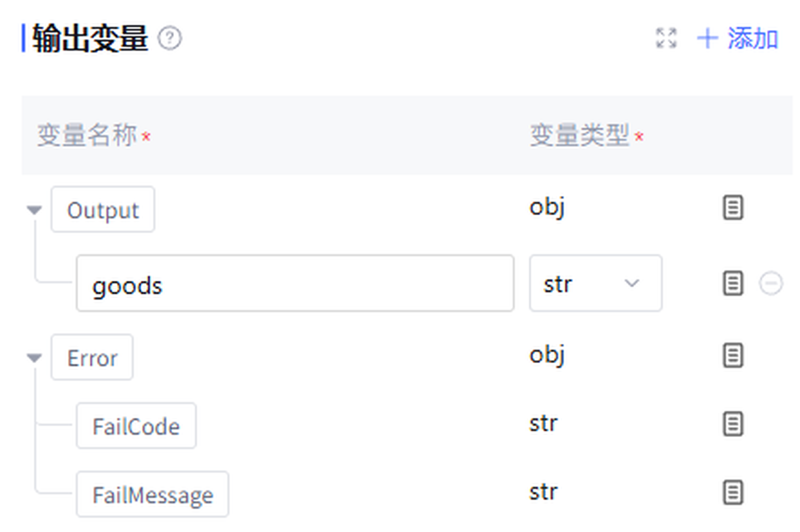Image resolution: width=800 pixels, height=532 pixels.
Task: Open the str type dropdown for goods
Action: [x=595, y=283]
